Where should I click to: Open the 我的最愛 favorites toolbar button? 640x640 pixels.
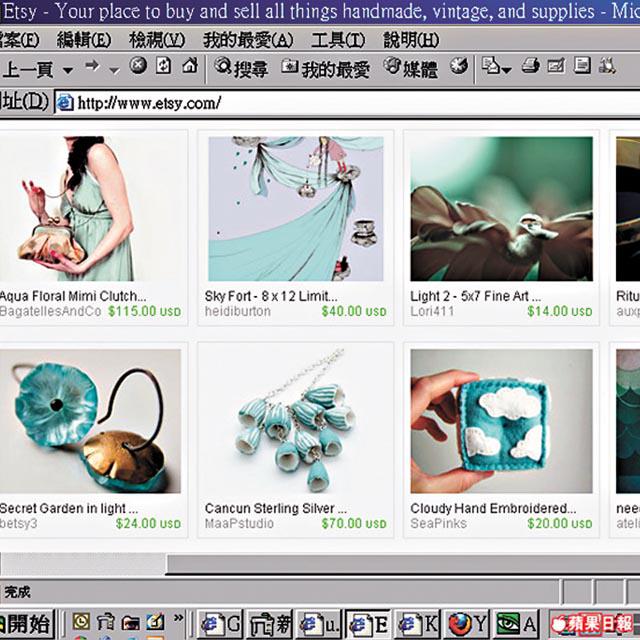coord(326,68)
